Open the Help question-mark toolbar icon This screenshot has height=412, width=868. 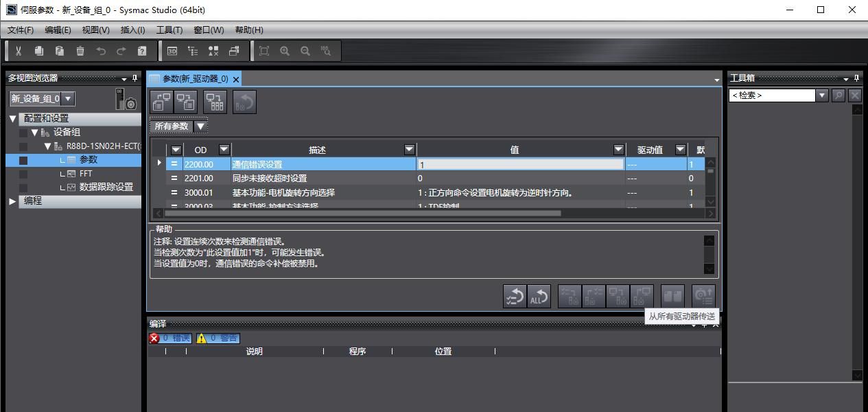(x=142, y=51)
